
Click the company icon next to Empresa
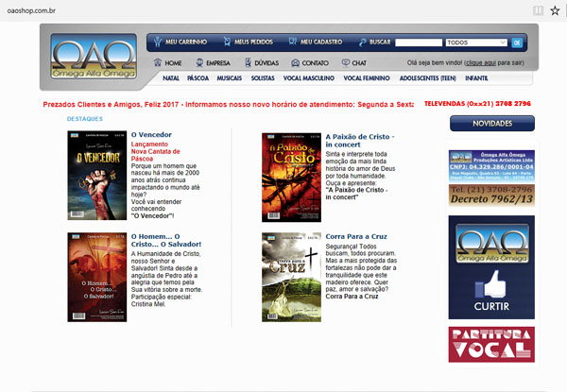[199, 63]
